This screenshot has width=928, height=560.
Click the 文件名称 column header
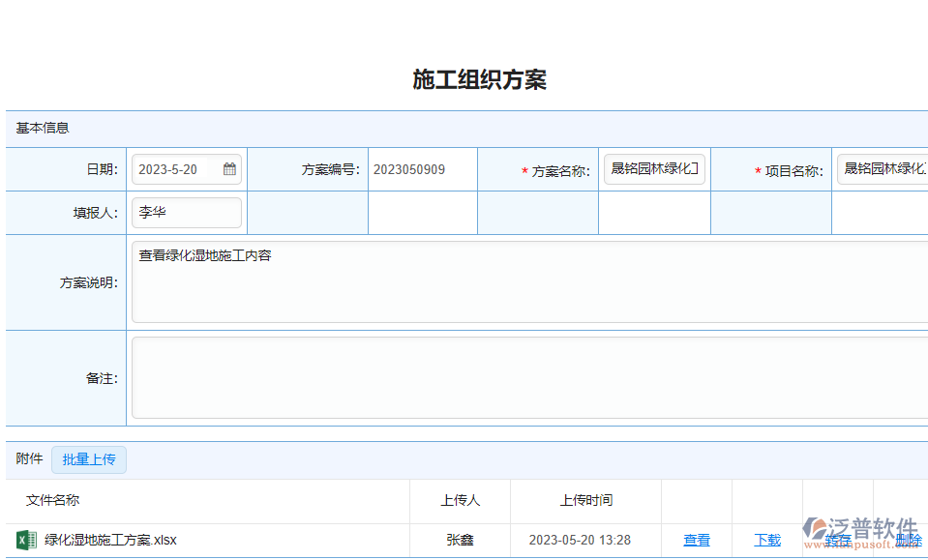click(x=53, y=500)
